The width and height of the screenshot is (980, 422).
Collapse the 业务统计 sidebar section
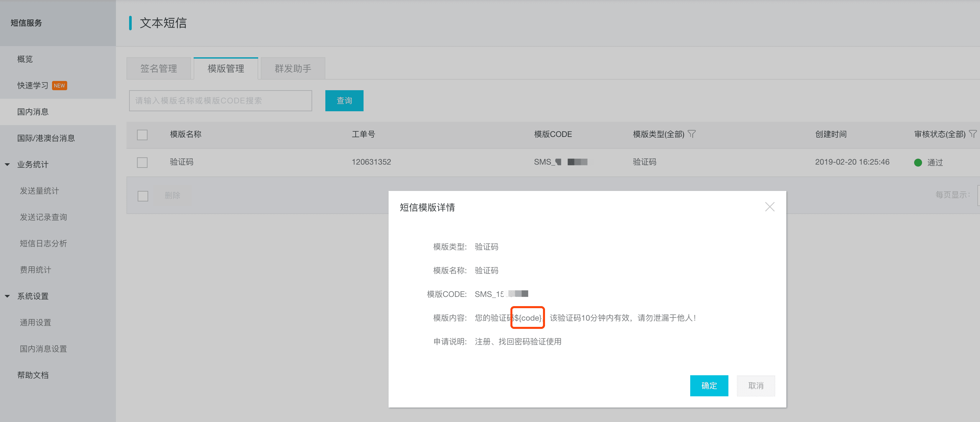7,165
